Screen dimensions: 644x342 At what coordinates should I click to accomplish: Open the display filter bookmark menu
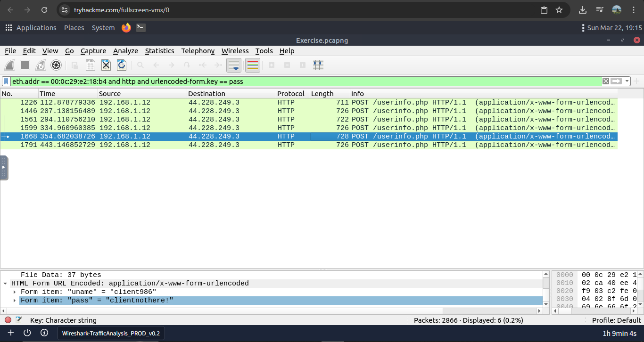(x=6, y=81)
